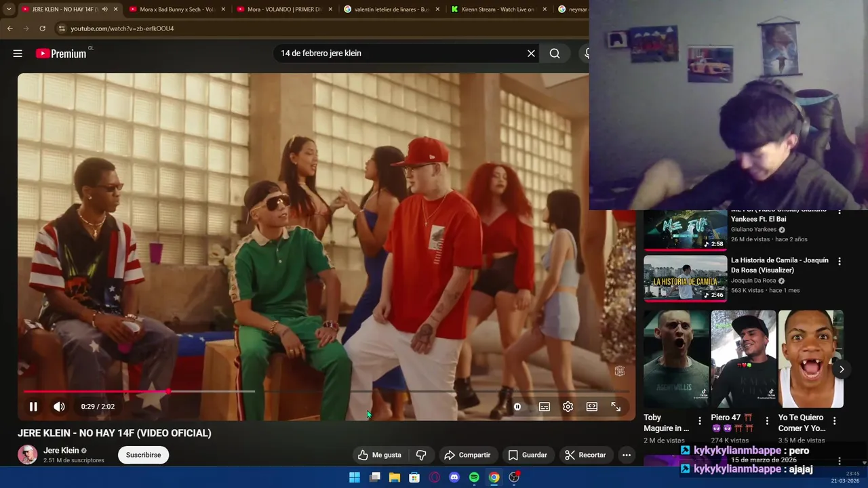Viewport: 868px width, 488px height.
Task: Close the valentin letelier de linares tab
Action: pos(437,9)
